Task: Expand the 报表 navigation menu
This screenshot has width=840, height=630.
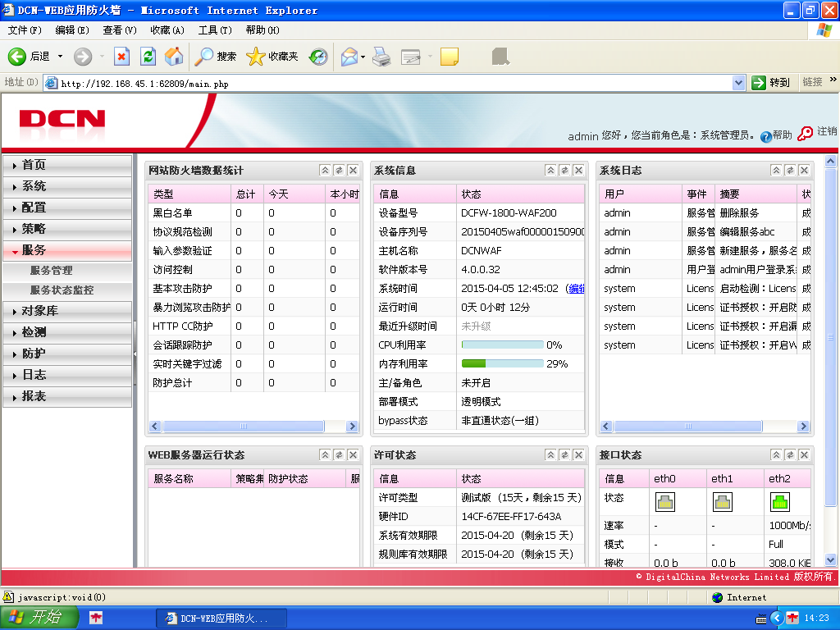Action: click(67, 396)
